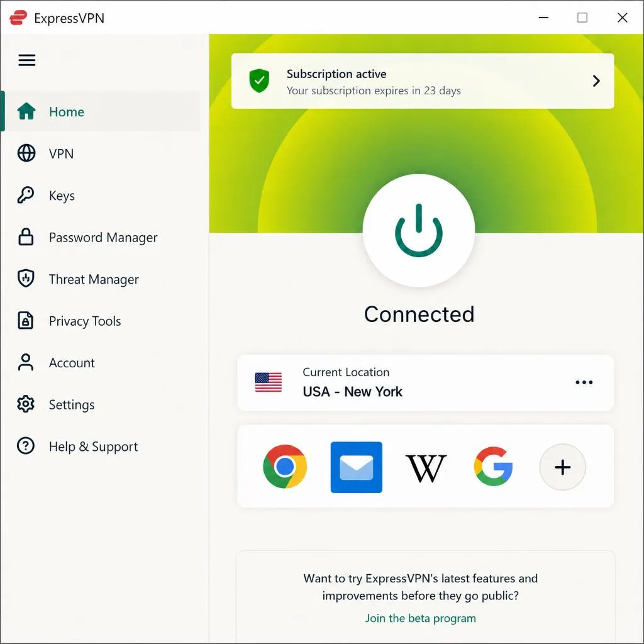This screenshot has height=644, width=644.
Task: Click the USA flag icon
Action: [x=268, y=382]
